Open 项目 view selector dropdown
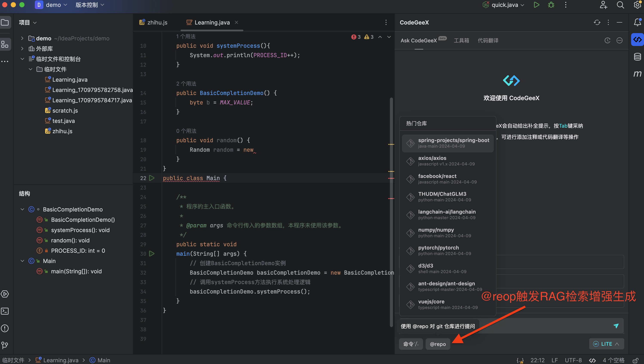The width and height of the screenshot is (644, 364). pyautogui.click(x=28, y=23)
